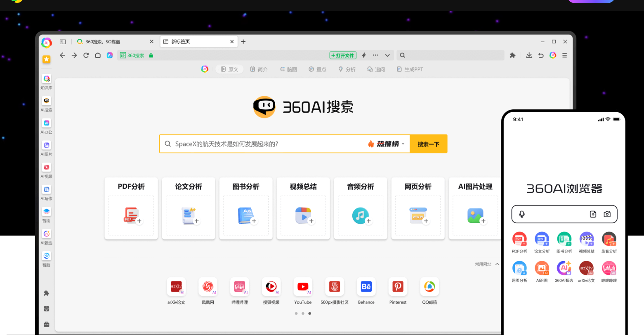Click the SpaceX question search input field
The height and width of the screenshot is (335, 644).
point(268,144)
